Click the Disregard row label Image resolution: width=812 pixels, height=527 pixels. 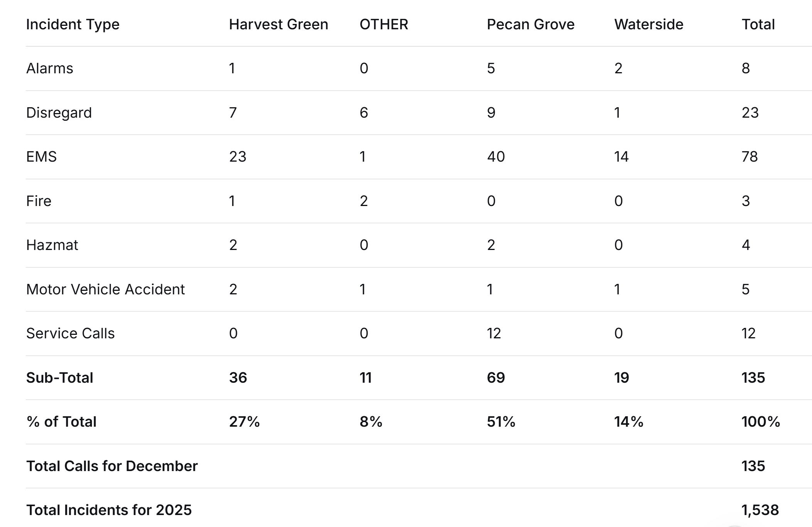point(59,113)
